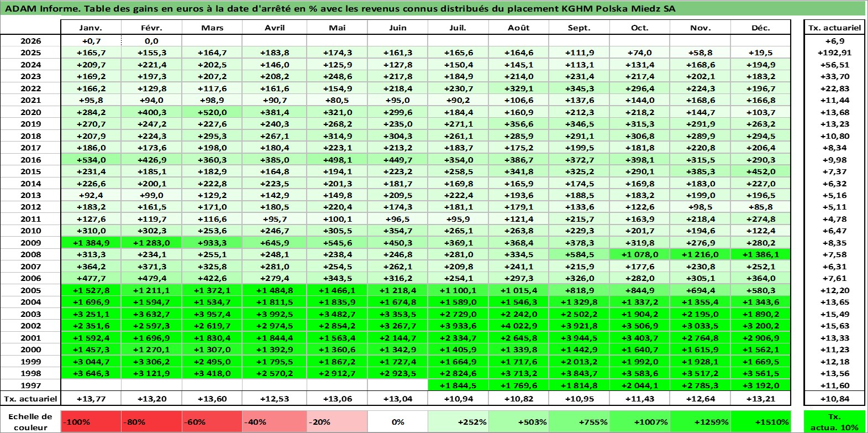Select the +452,0 cell for December 2015
This screenshot has width=868, height=433.
[x=761, y=171]
